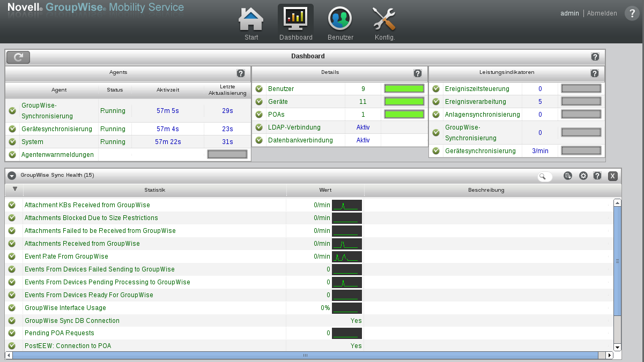Open the Agentenwarnmeldungen link

click(57, 155)
